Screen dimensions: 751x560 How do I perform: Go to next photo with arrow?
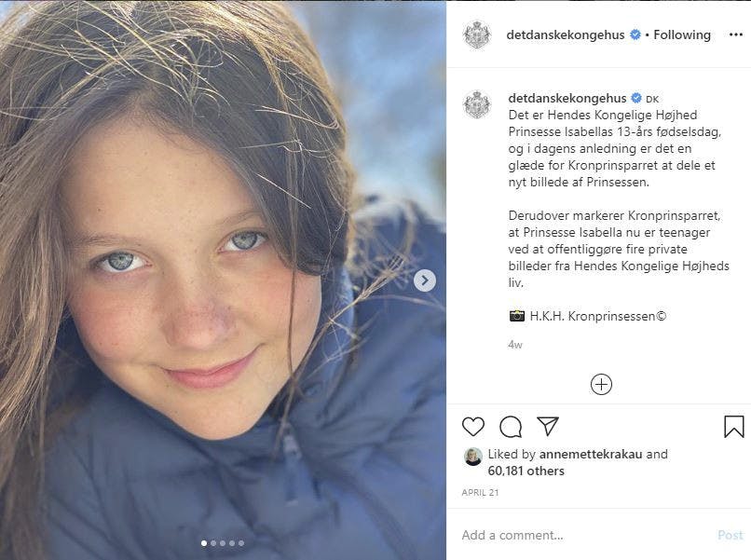coord(424,280)
